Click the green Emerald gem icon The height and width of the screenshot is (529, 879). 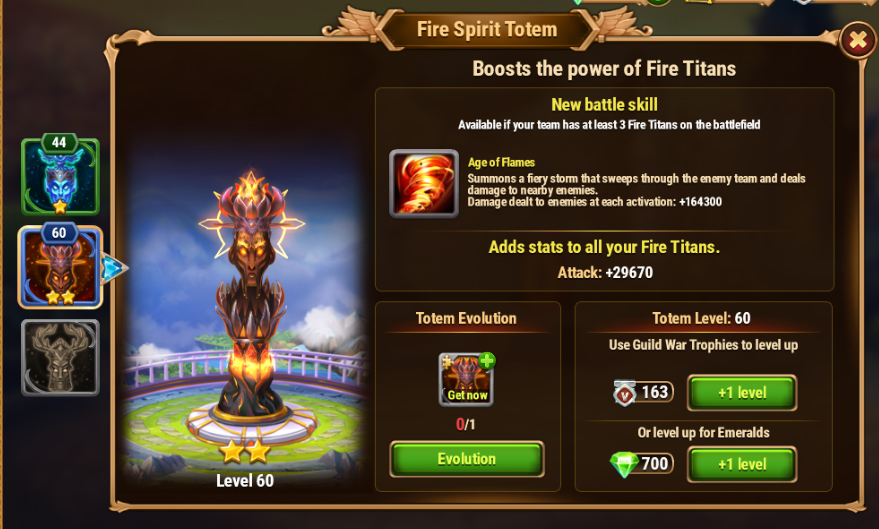[x=623, y=465]
